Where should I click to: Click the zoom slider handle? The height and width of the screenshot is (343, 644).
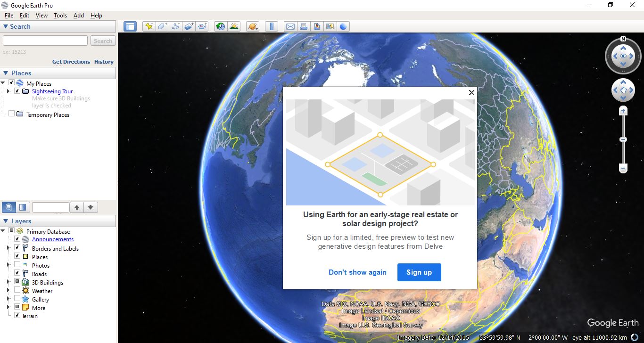click(x=623, y=139)
